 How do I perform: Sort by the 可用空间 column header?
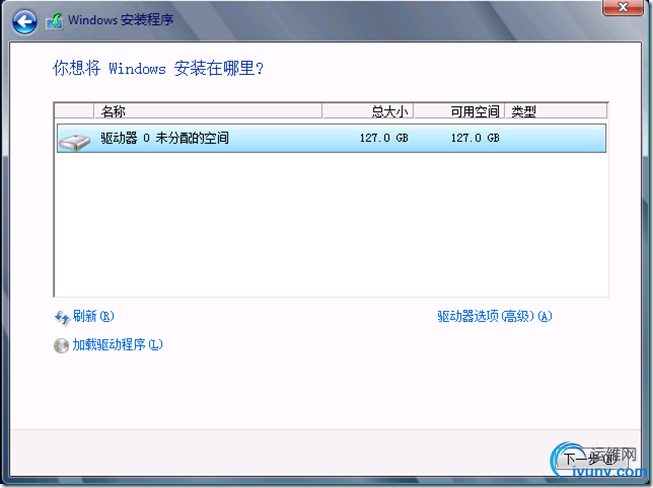tap(459, 111)
